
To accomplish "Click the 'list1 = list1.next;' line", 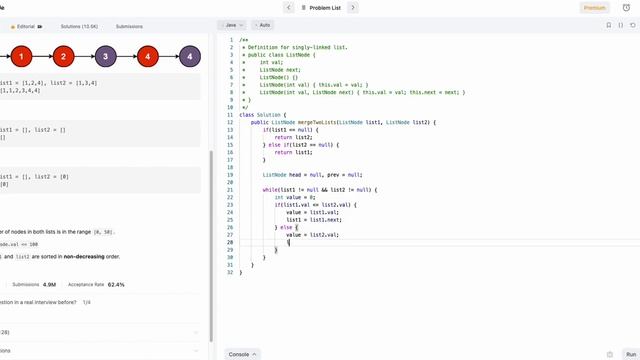I will pos(314,220).
